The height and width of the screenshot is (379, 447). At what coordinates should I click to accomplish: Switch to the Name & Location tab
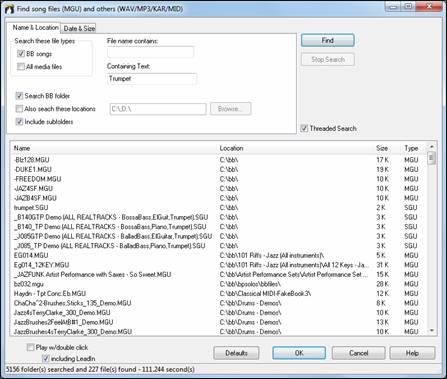(35, 28)
